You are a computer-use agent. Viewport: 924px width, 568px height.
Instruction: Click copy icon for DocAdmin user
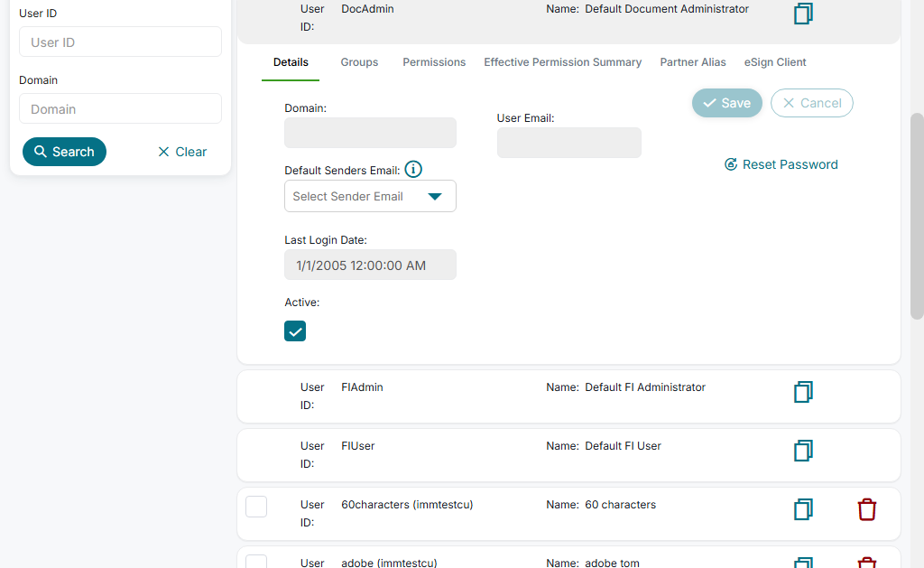point(803,14)
